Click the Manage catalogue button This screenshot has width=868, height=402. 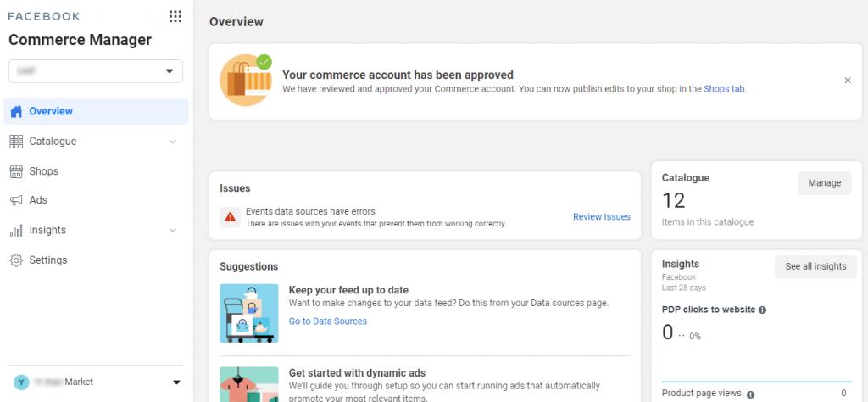point(825,183)
